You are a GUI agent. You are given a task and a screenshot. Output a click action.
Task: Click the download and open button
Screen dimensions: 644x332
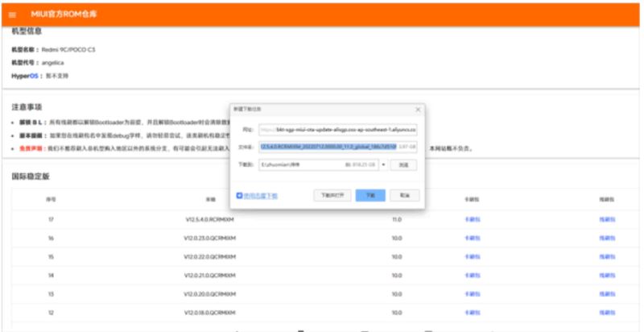coord(332,196)
